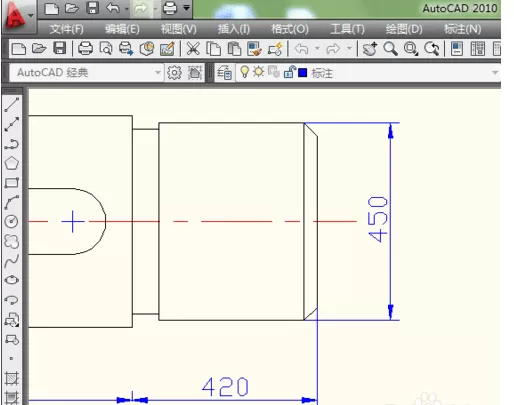Open the 工具(T) menu
The height and width of the screenshot is (405, 514).
click(347, 29)
